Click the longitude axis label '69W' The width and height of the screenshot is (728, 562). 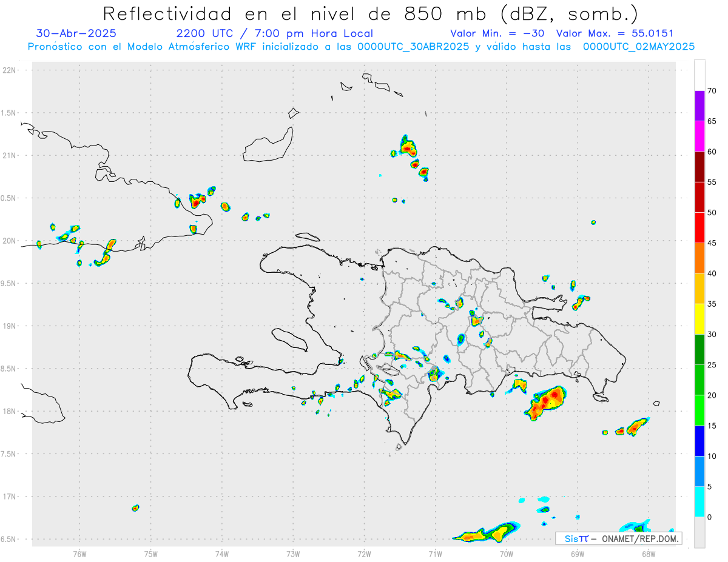tap(578, 554)
